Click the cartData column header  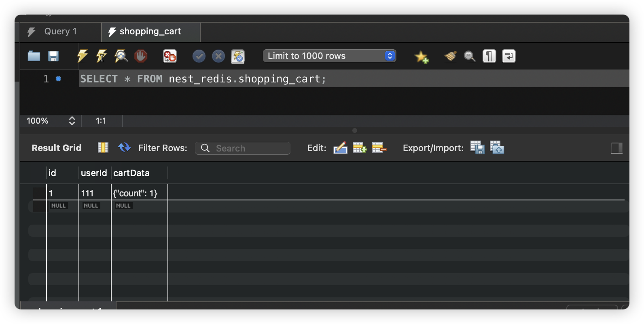coord(131,173)
